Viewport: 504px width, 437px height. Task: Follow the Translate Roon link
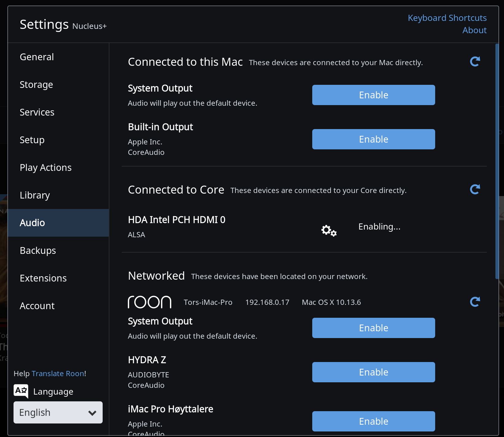pos(58,373)
